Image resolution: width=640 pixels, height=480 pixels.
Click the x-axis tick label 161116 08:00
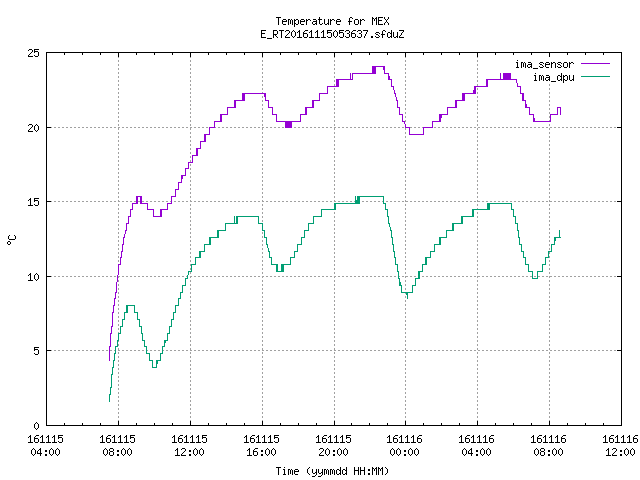549,445
